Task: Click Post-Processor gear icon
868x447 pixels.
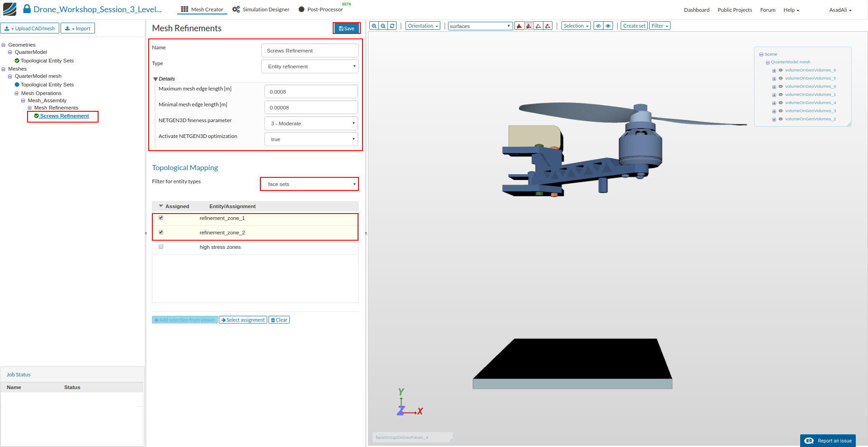Action: 302,9
